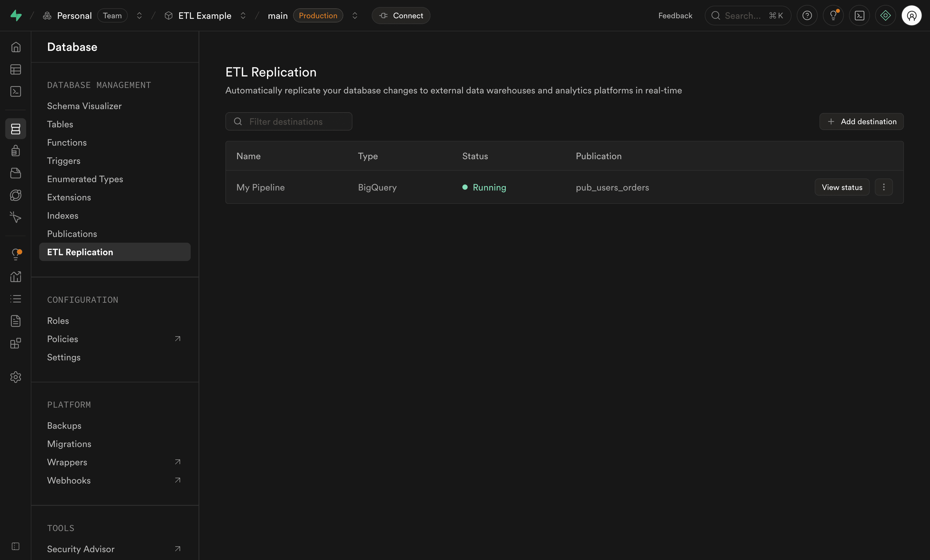930x560 pixels.
Task: Expand the organization switcher next to Personal
Action: click(139, 15)
